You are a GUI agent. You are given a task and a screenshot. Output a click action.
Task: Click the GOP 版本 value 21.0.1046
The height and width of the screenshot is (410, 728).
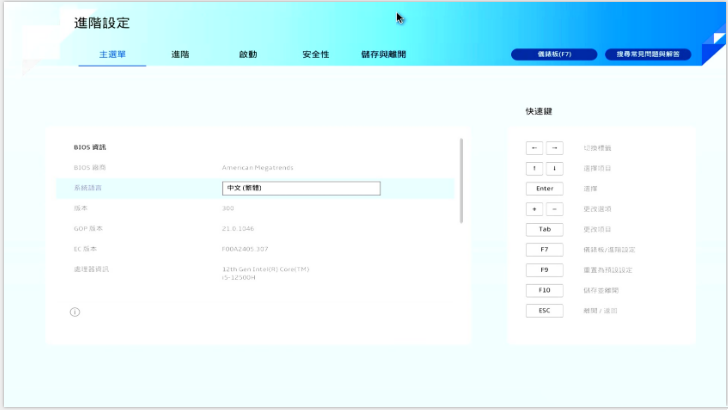point(238,228)
